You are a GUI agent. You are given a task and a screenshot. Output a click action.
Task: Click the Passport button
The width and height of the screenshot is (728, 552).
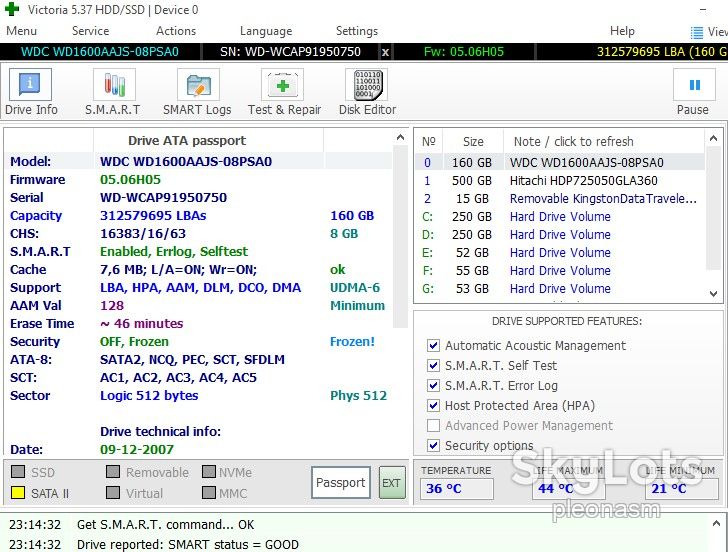coord(341,482)
